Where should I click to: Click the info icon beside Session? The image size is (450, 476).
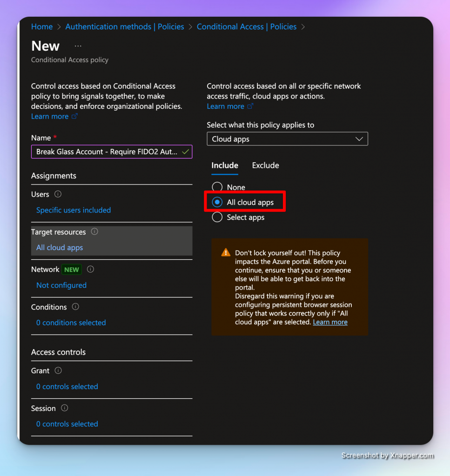click(x=65, y=408)
